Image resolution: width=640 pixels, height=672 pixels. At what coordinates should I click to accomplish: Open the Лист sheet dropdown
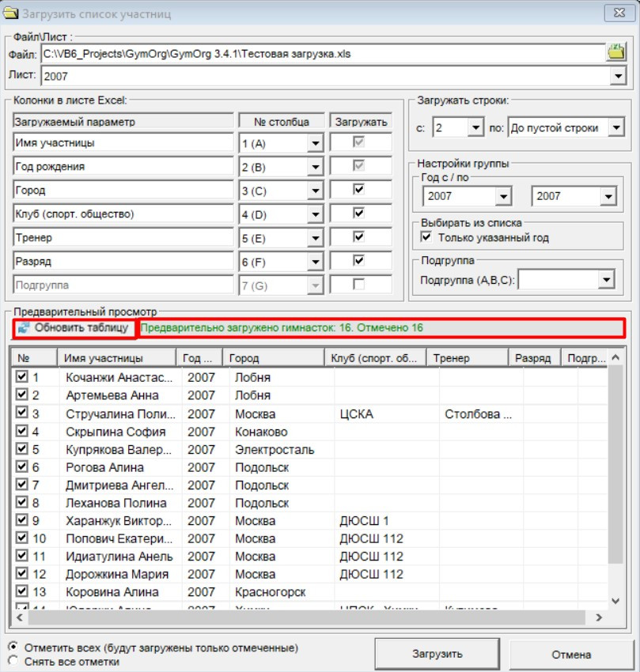tap(617, 77)
